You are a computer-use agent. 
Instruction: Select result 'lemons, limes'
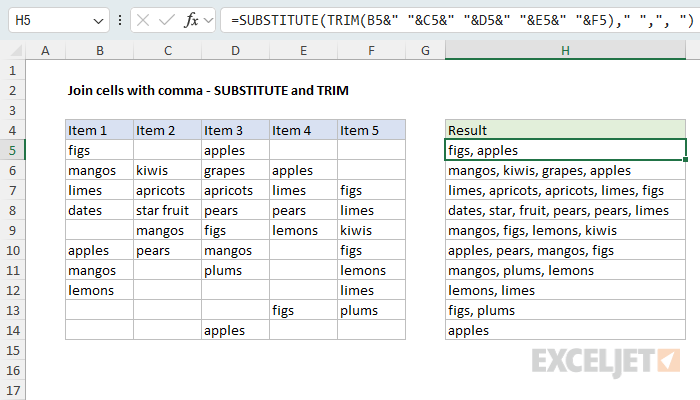565,290
